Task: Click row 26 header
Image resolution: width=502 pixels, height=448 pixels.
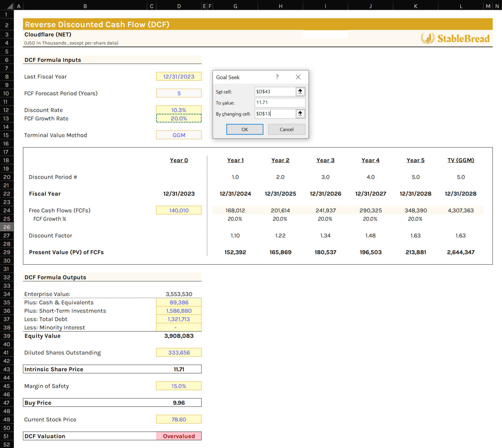Action: coord(7,227)
